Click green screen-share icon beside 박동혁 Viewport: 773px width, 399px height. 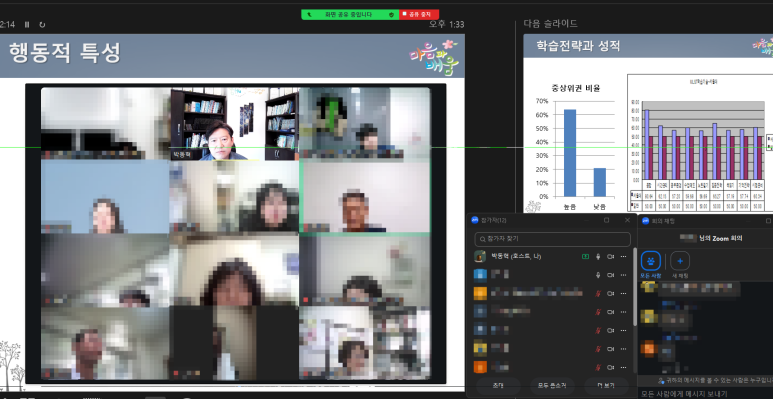coord(585,256)
